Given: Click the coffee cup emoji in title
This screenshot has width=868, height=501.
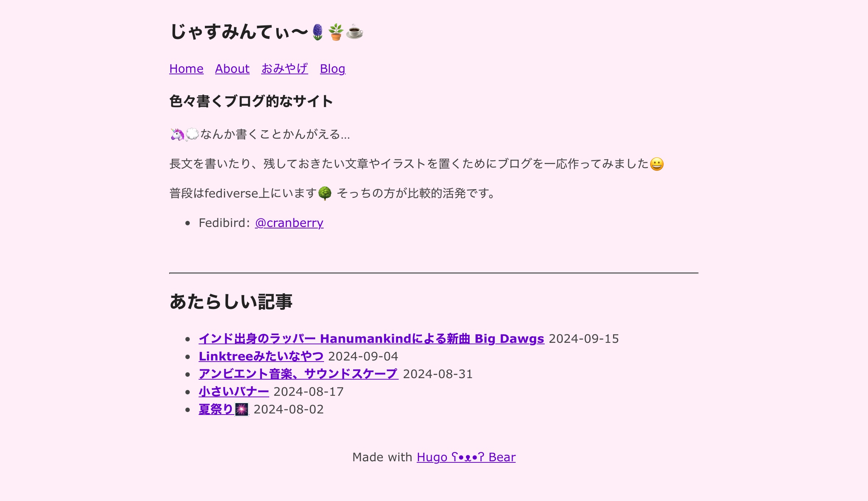Looking at the screenshot, I should 355,32.
